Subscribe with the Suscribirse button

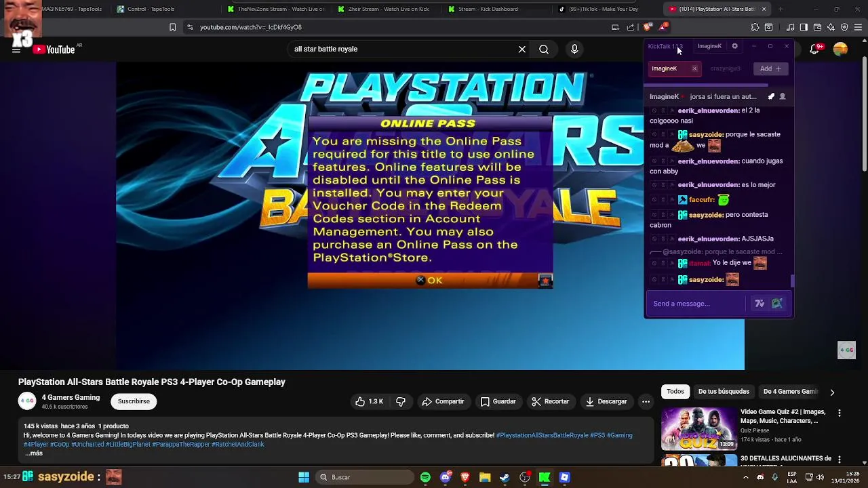[x=134, y=401]
